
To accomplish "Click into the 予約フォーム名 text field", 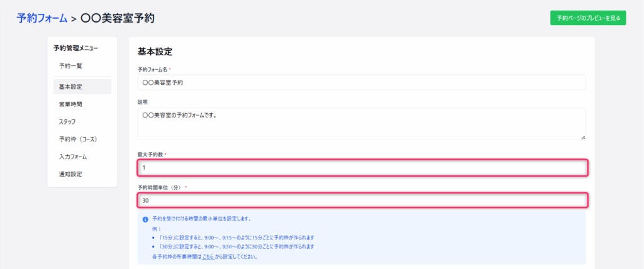I will pos(361,82).
